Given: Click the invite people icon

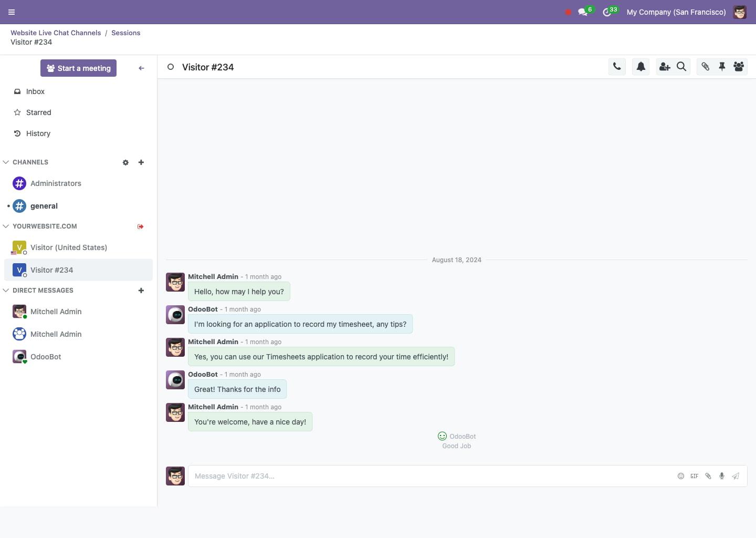Looking at the screenshot, I should (665, 67).
